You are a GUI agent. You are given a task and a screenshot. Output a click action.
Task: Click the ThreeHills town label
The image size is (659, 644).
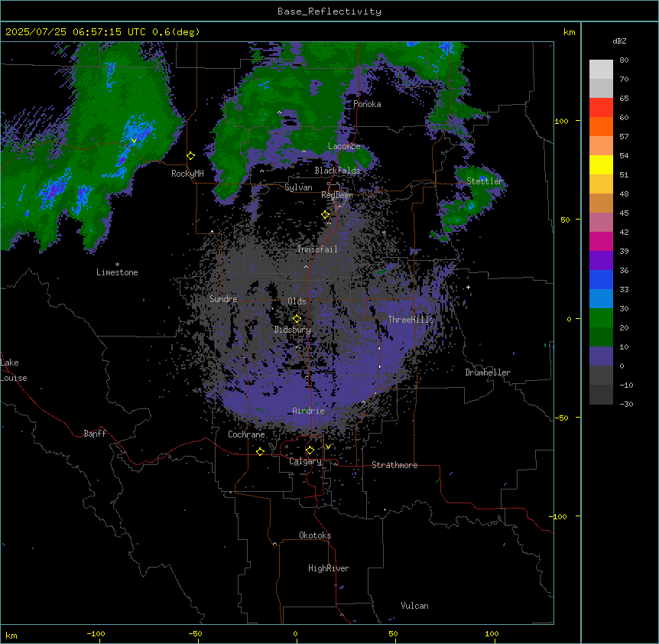pos(411,320)
